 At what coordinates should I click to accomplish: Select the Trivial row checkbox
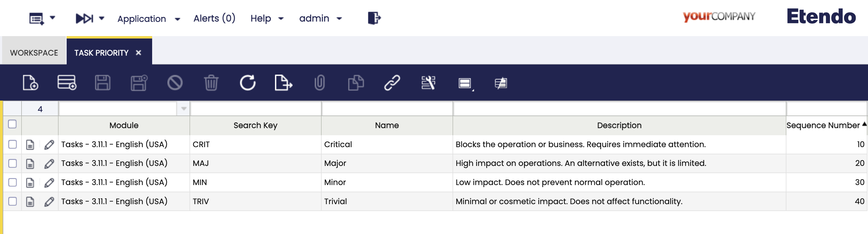13,201
